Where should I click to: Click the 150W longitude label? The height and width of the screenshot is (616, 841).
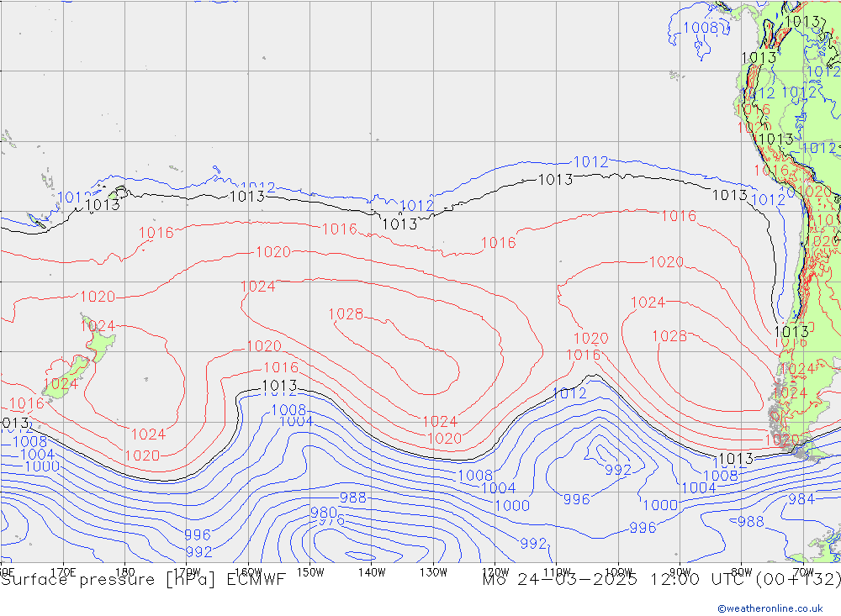click(310, 572)
